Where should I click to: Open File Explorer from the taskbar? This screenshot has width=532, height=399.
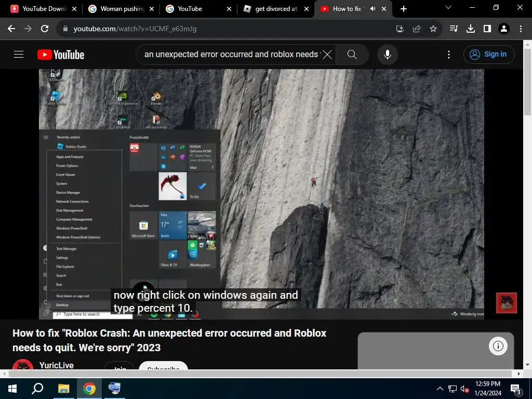63,389
